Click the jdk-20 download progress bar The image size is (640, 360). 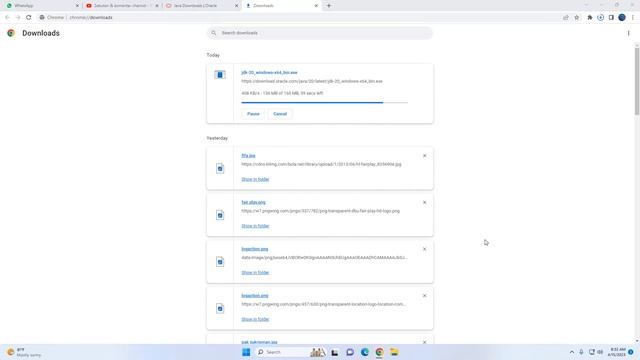coord(324,102)
